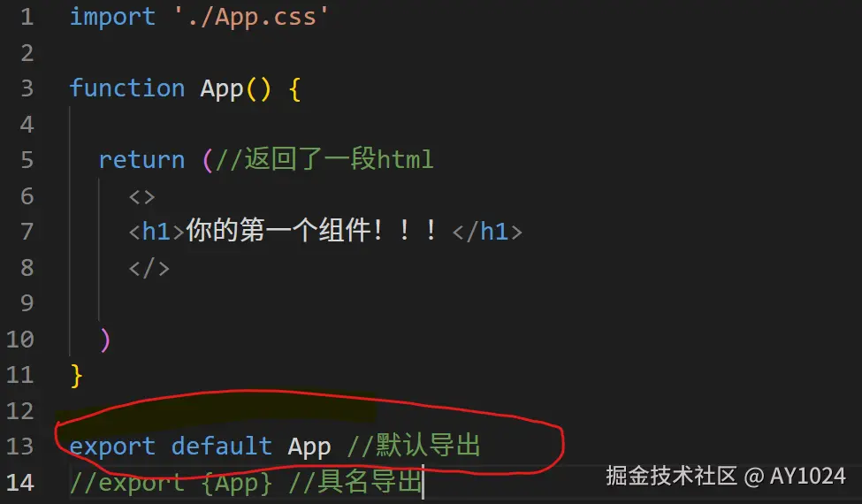Click the opening h1 tag
This screenshot has width=862, height=504.
tap(156, 232)
